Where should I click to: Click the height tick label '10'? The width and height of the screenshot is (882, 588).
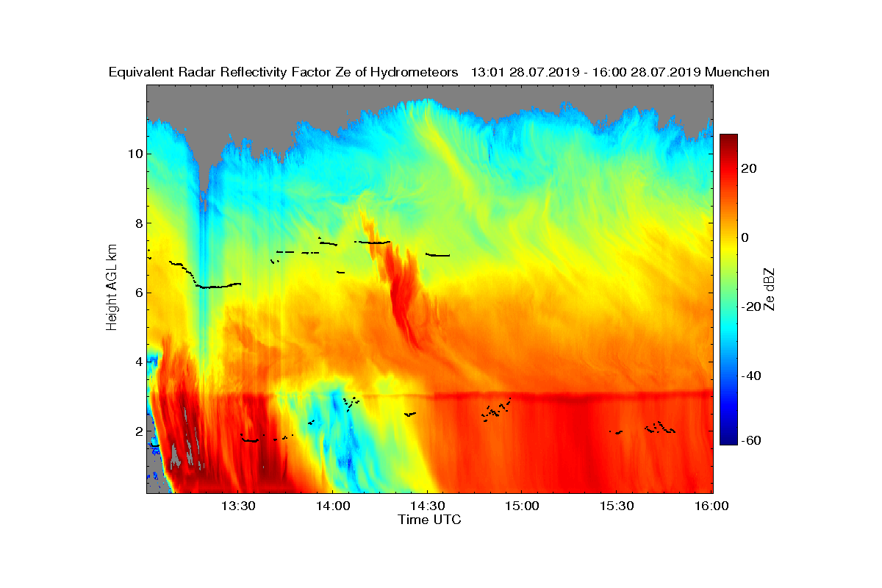[x=135, y=154]
